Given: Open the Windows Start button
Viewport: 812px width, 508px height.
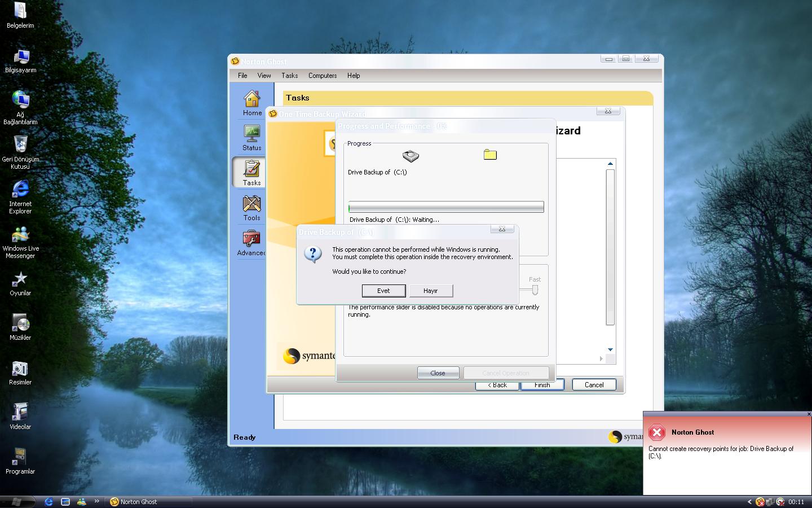Looking at the screenshot, I should pyautogui.click(x=17, y=502).
